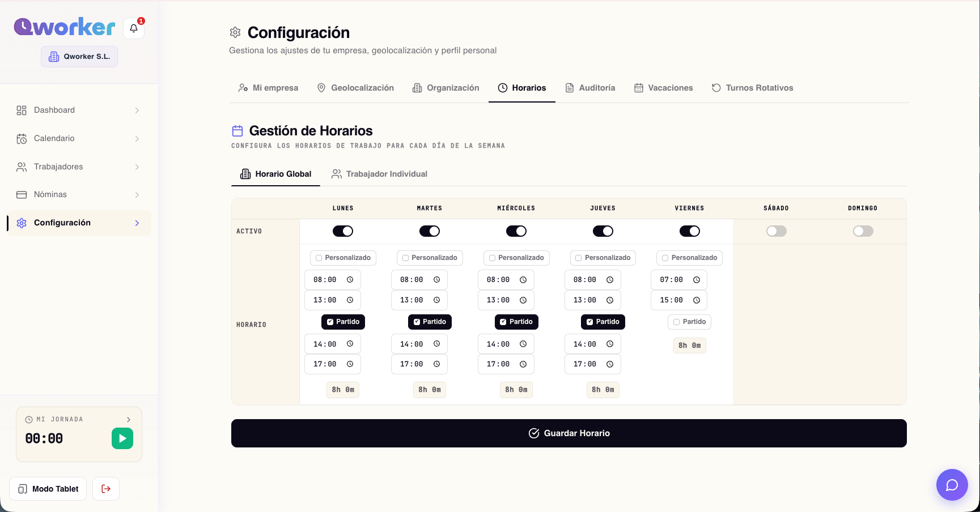
Task: Switch to the Mi empresa tab
Action: [x=268, y=88]
